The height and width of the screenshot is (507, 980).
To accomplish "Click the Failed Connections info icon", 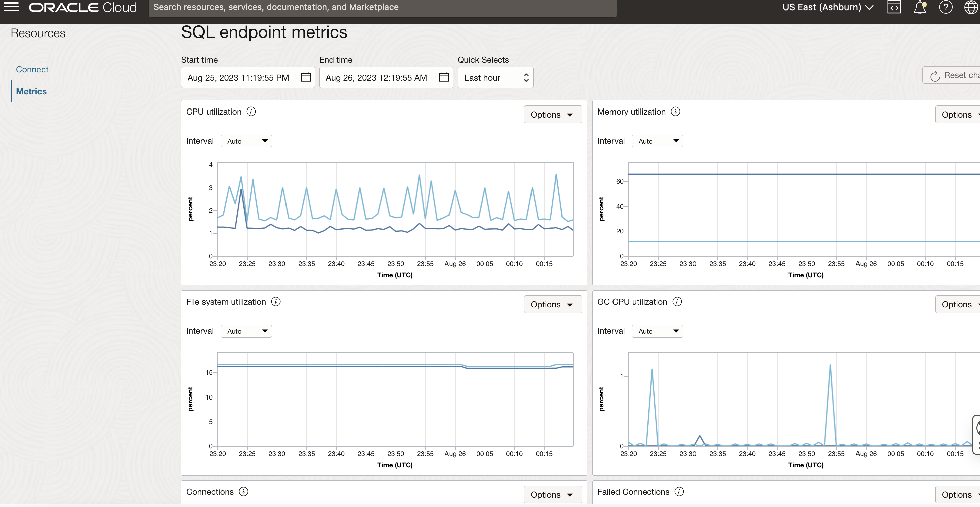I will pyautogui.click(x=679, y=491).
